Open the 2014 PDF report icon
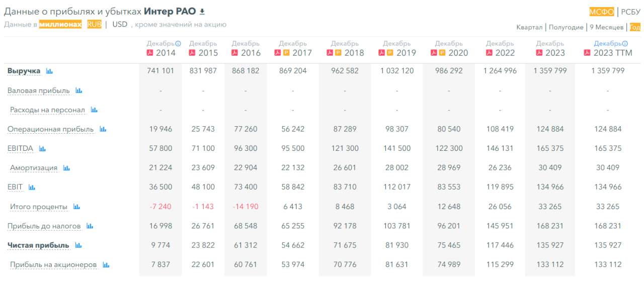Viewport: 644px width, 281px height. 149,53
